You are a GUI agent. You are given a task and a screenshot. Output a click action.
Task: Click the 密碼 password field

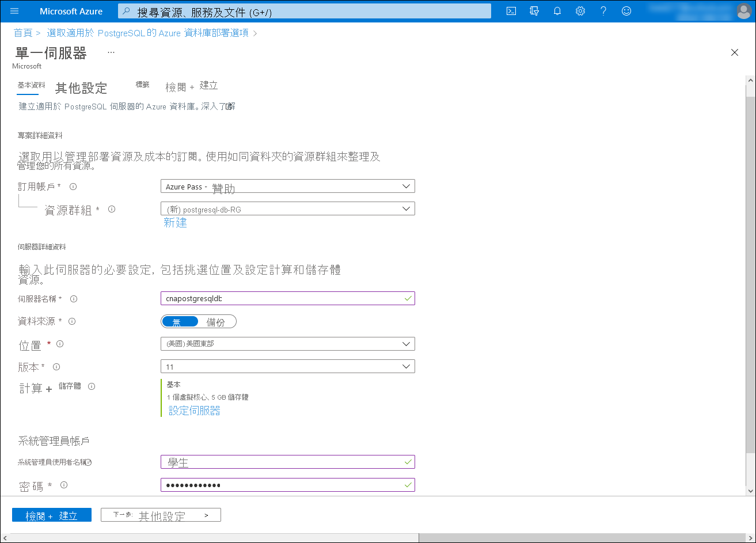click(288, 485)
